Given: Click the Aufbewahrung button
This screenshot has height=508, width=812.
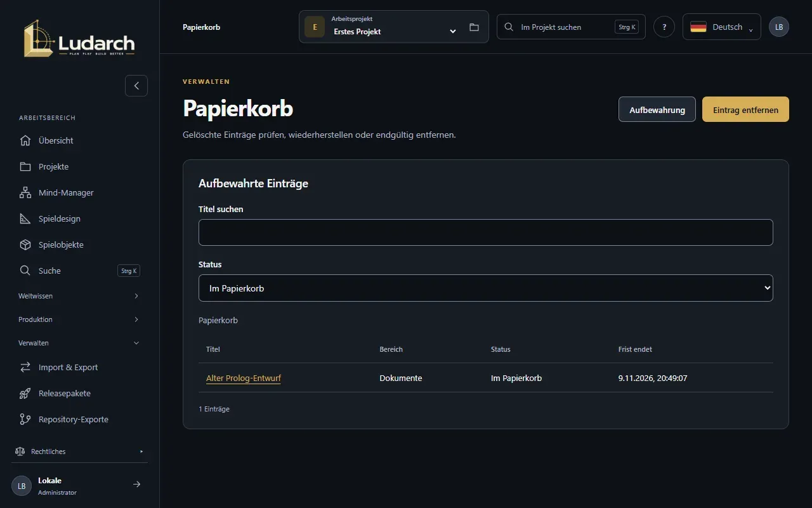Looking at the screenshot, I should pos(657,109).
